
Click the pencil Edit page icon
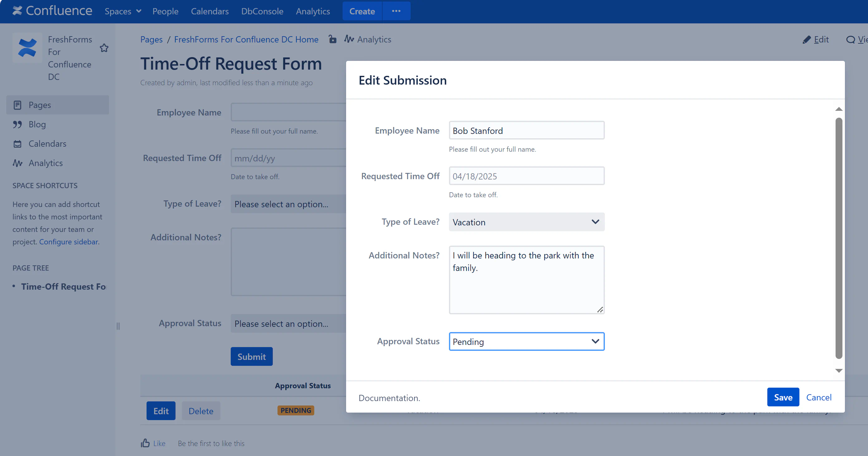click(807, 39)
